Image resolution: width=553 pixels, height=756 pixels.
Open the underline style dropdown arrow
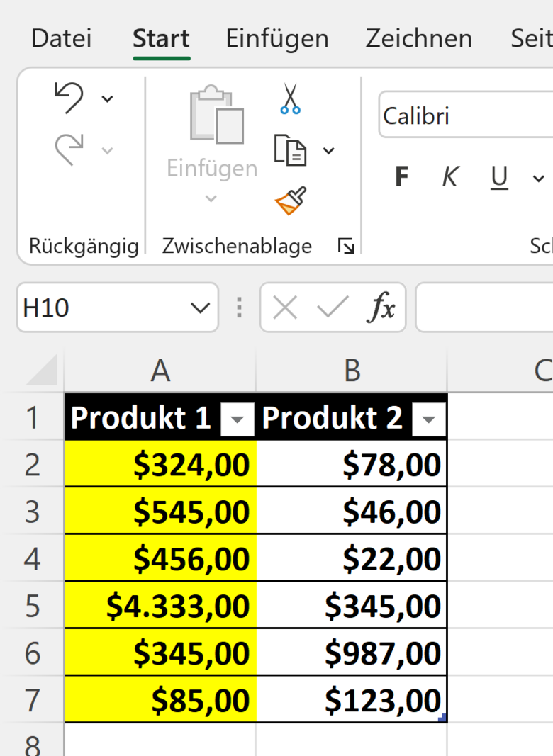[538, 179]
